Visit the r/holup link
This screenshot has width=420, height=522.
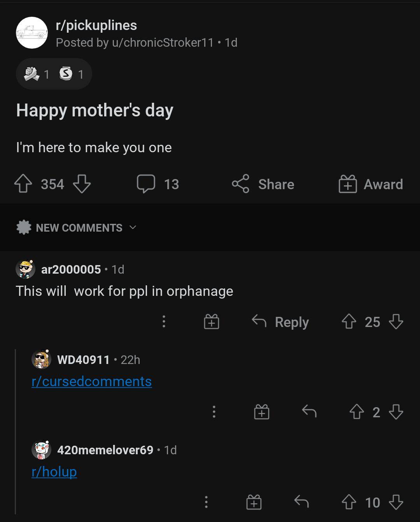point(54,472)
